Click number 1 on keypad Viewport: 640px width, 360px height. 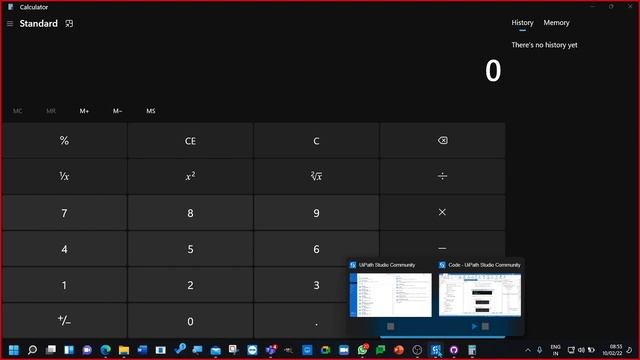(x=64, y=285)
